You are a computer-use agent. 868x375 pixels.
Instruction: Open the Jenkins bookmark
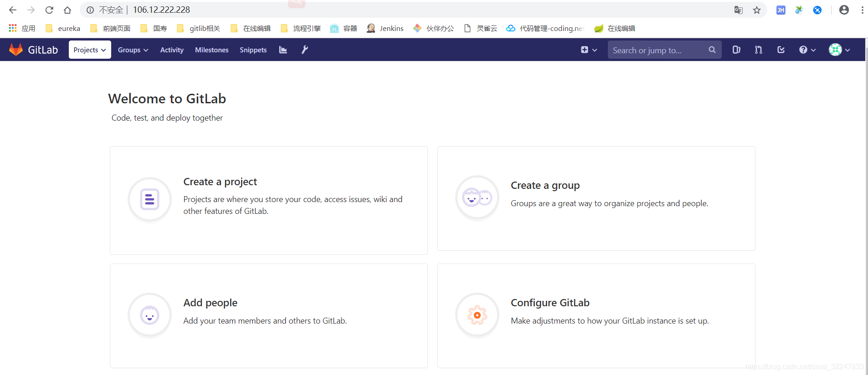pos(385,28)
